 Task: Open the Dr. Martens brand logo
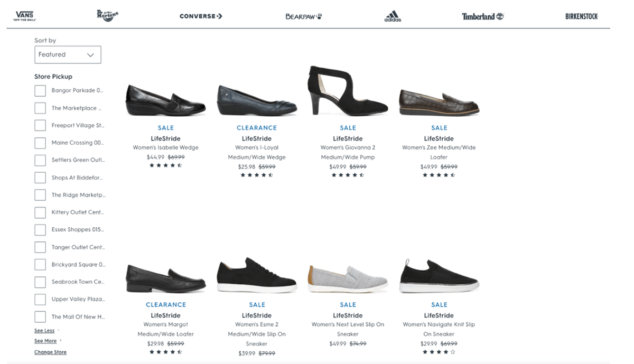pos(108,15)
